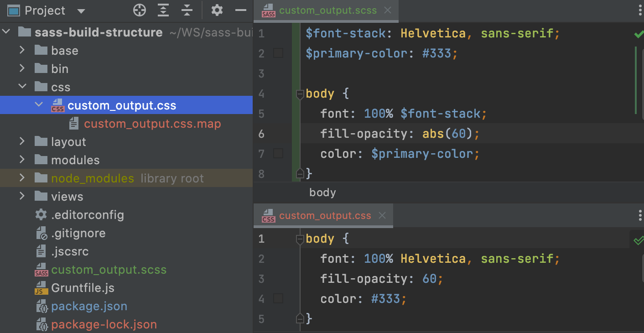Click the Collapse All icon in Project toolbar
The height and width of the screenshot is (333, 644).
[187, 10]
